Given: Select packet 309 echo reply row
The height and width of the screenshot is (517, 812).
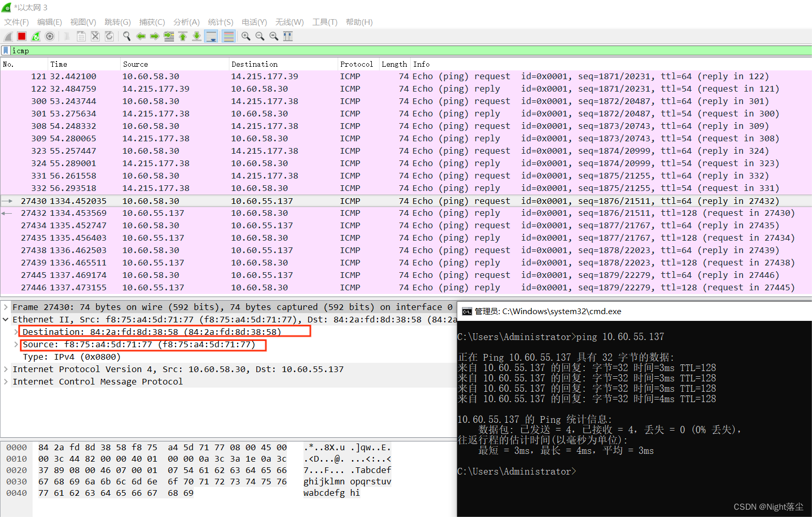Looking at the screenshot, I should point(406,139).
